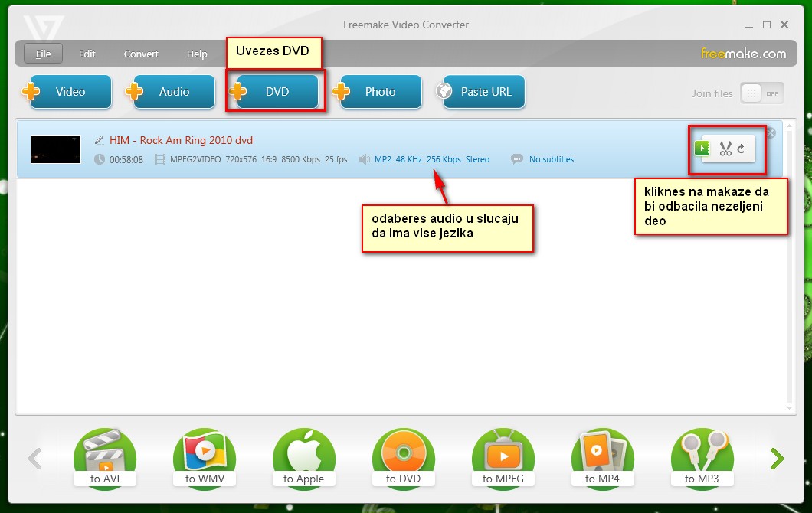Visit the freemake.com link

click(743, 54)
